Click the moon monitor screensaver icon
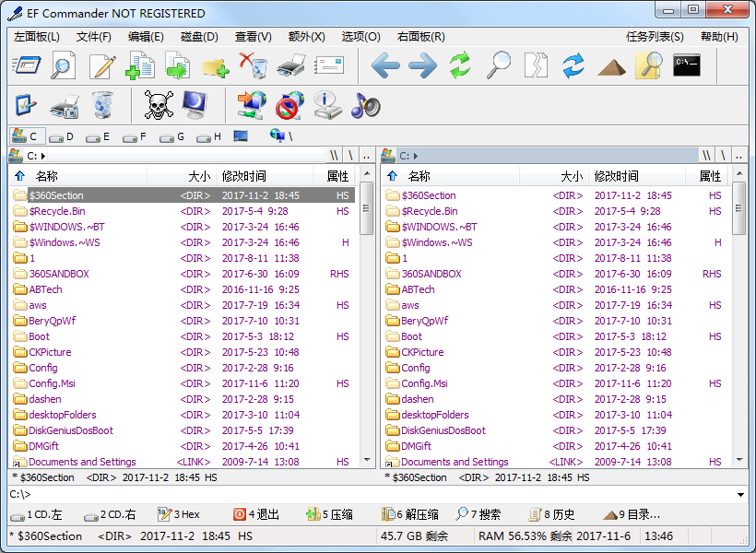This screenshot has height=553, width=756. [195, 105]
